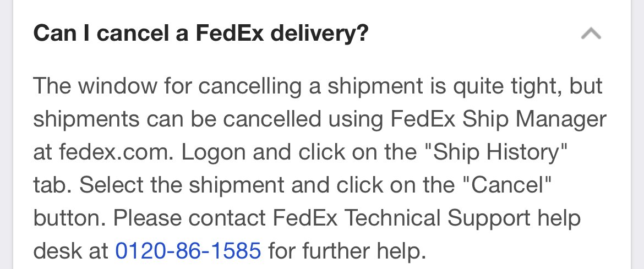Click the gray margin left of the card
The width and height of the screenshot is (644, 269).
[x=6, y=134]
